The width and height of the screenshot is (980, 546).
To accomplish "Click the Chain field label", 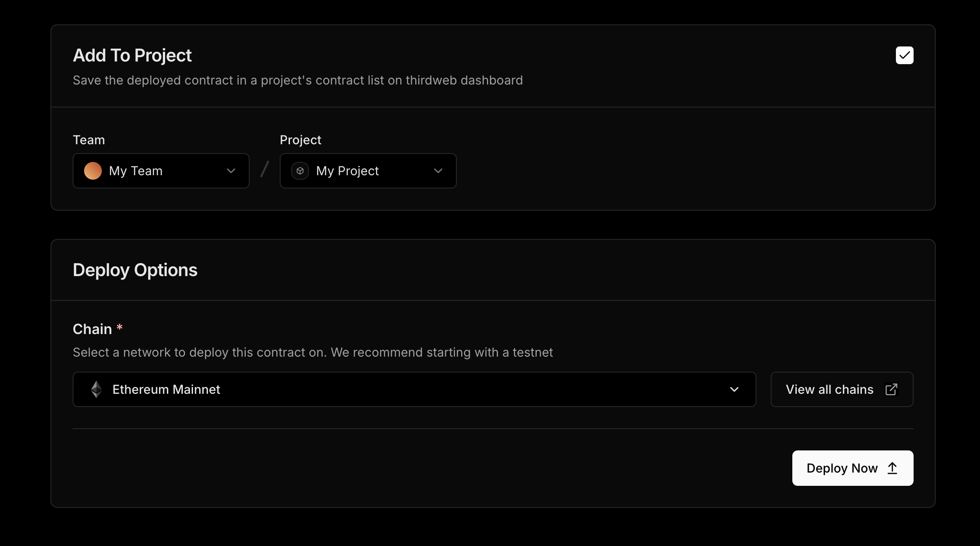I will 92,329.
